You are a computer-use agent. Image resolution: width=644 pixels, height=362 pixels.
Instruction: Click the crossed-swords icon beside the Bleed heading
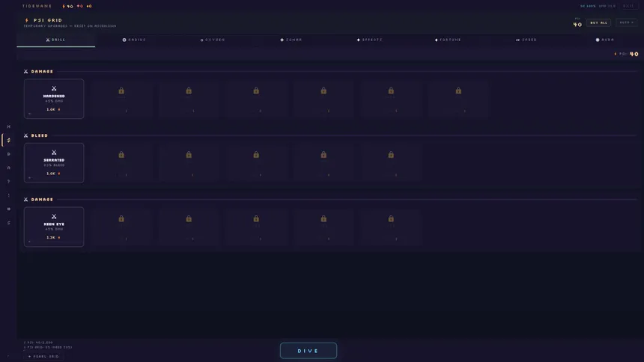point(26,135)
